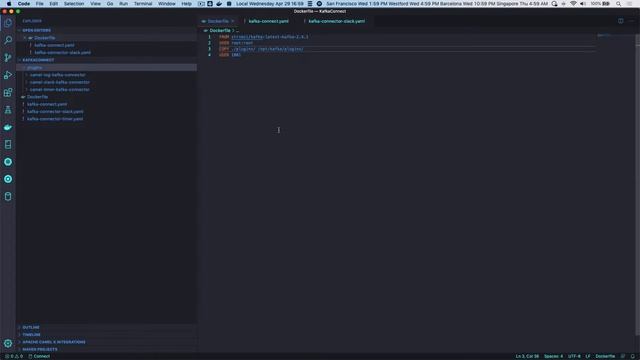Open the Apple menu

pos(9,4)
